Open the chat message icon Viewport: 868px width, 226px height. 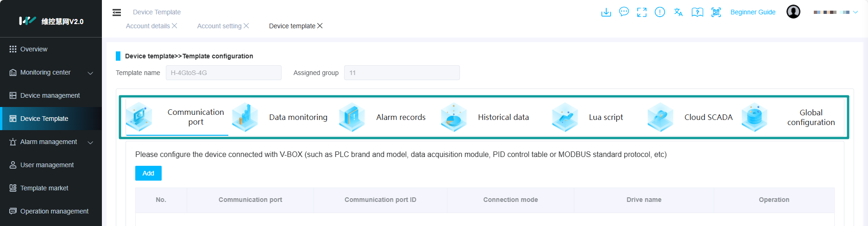pyautogui.click(x=624, y=12)
